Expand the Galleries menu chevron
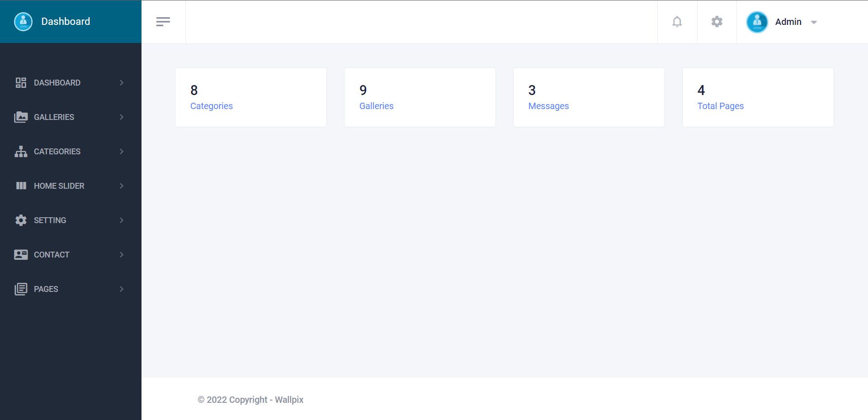The image size is (868, 420). click(x=122, y=117)
